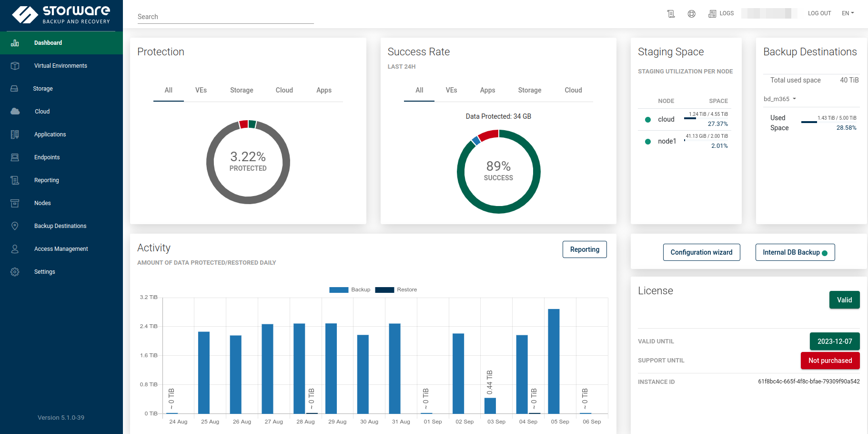Toggle the Backup series in chart legend

tap(350, 289)
